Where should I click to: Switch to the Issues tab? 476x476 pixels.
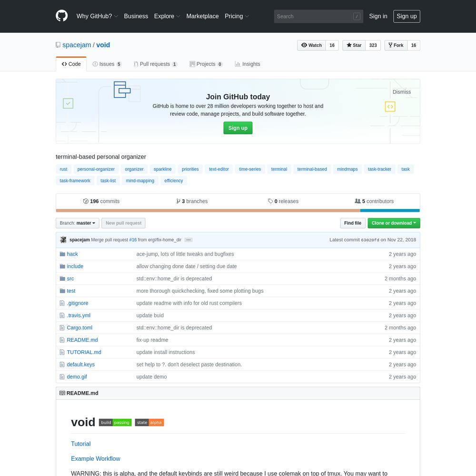107,64
